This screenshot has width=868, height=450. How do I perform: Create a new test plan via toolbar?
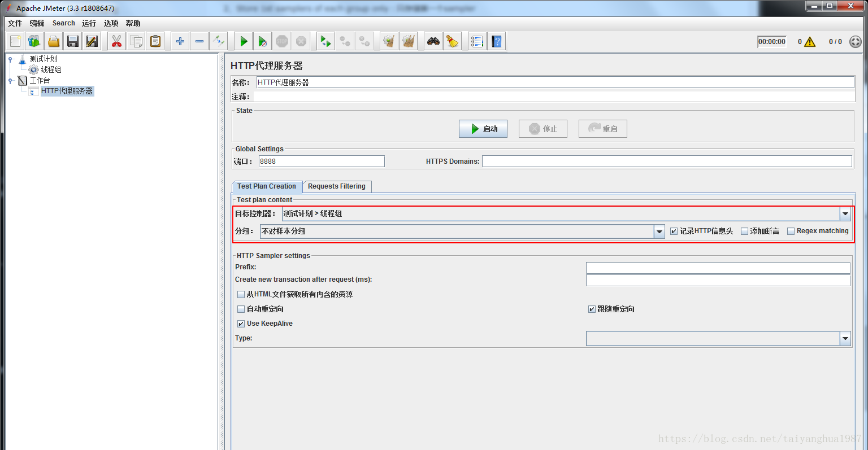[15, 41]
